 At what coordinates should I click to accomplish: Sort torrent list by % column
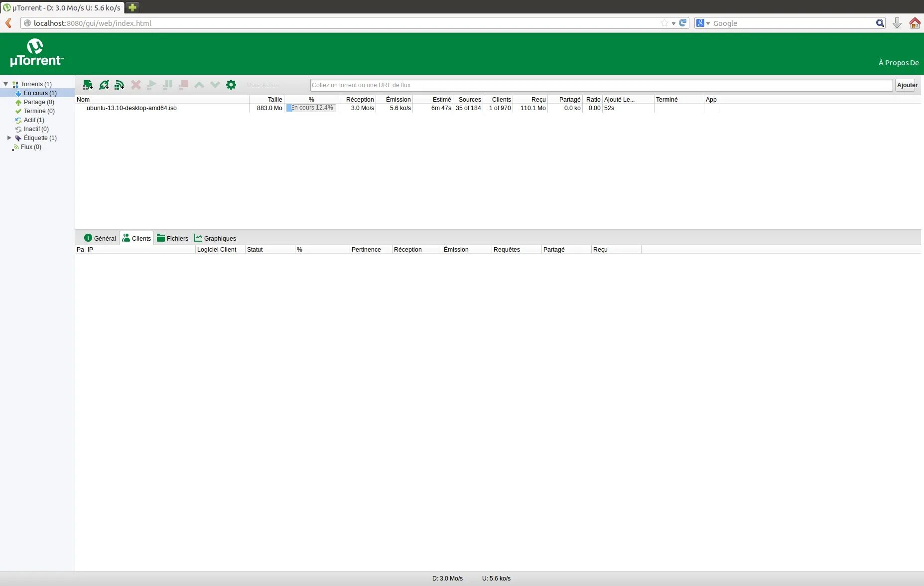tap(311, 100)
